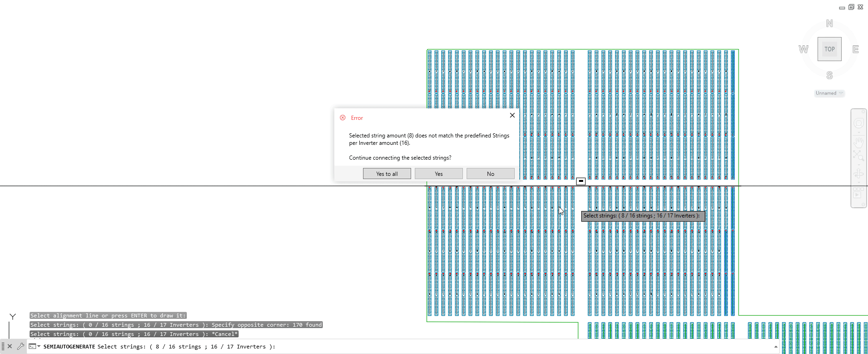Expand command history arrow at command line right
The width and height of the screenshot is (868, 354).
pyautogui.click(x=776, y=347)
